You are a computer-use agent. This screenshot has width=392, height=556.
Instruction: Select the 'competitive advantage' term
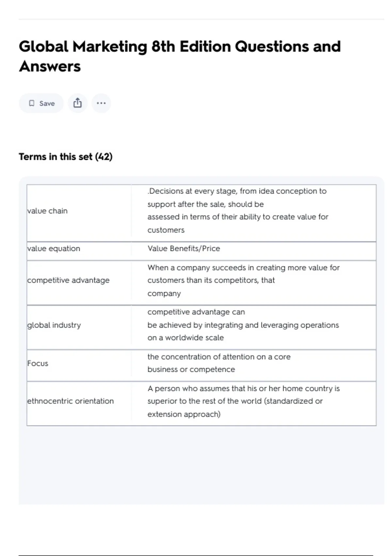(x=69, y=280)
